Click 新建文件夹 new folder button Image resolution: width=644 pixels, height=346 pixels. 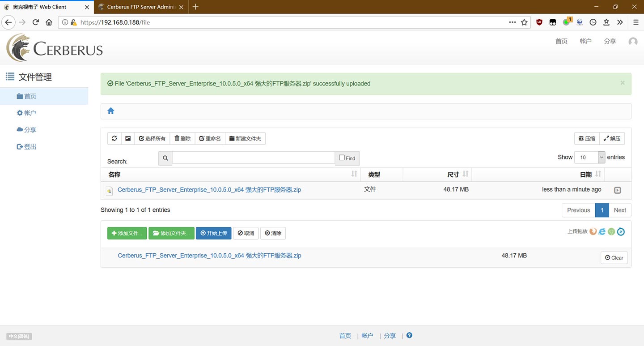(x=245, y=138)
